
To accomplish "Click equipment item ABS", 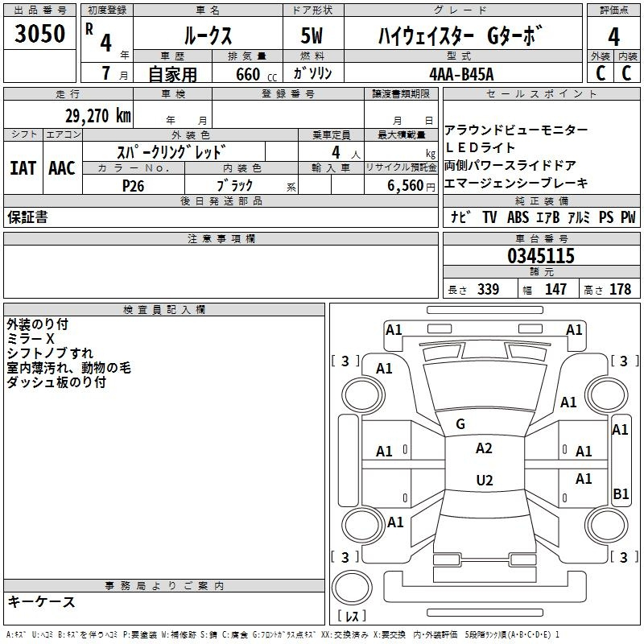I will point(518,217).
